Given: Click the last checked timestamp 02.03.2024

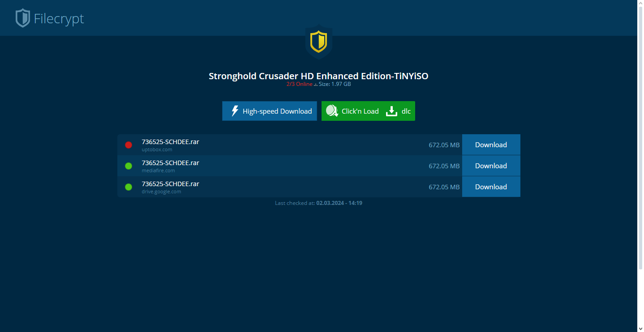Looking at the screenshot, I should coord(331,203).
